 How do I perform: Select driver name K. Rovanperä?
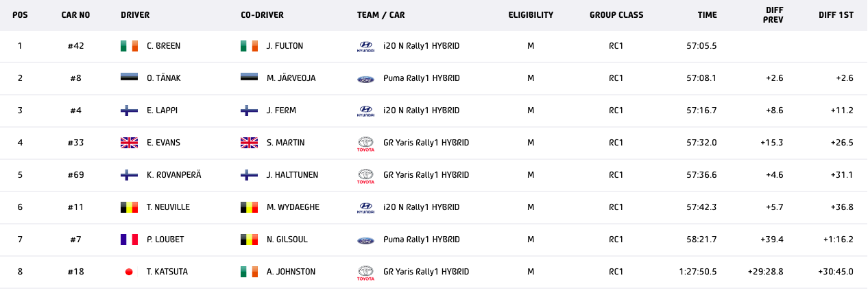(173, 175)
